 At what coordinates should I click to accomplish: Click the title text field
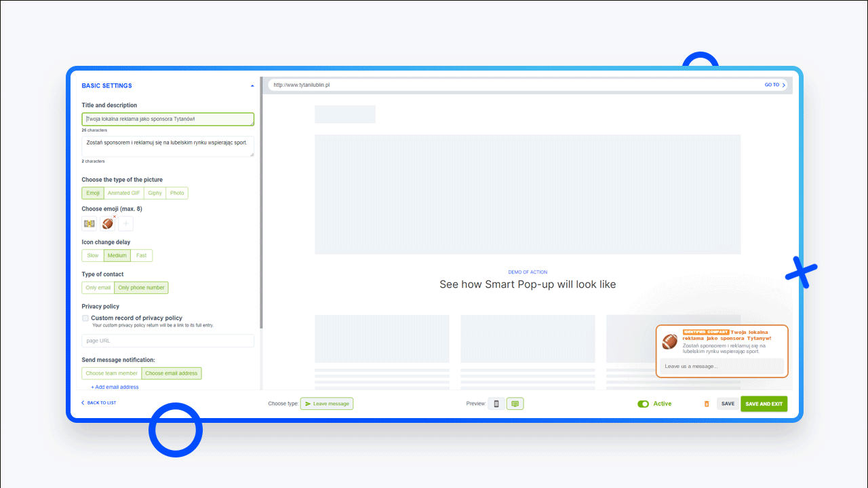[168, 119]
